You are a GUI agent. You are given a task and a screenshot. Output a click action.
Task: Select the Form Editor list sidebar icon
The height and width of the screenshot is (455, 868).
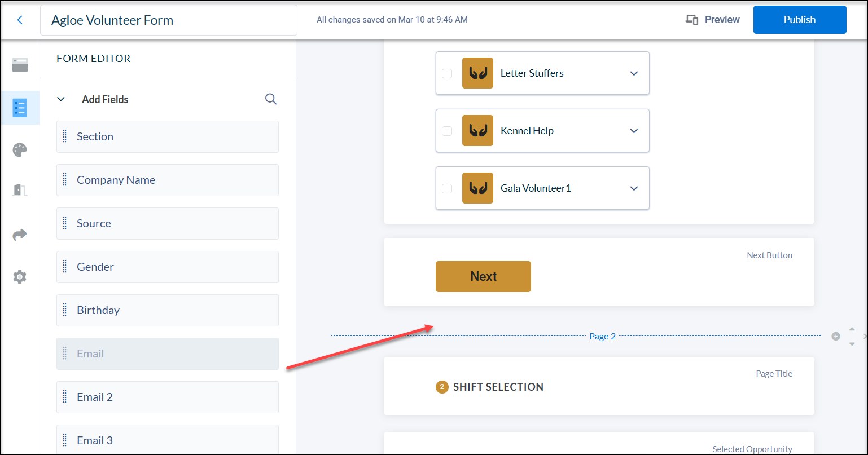tap(20, 107)
